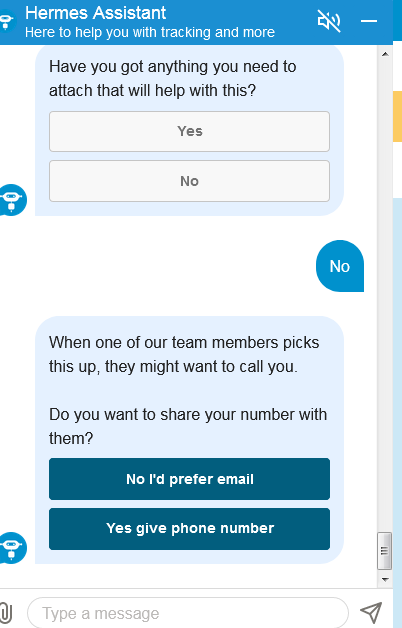This screenshot has height=628, width=402.
Task: Click the scrollbar up arrow
Action: point(385,54)
